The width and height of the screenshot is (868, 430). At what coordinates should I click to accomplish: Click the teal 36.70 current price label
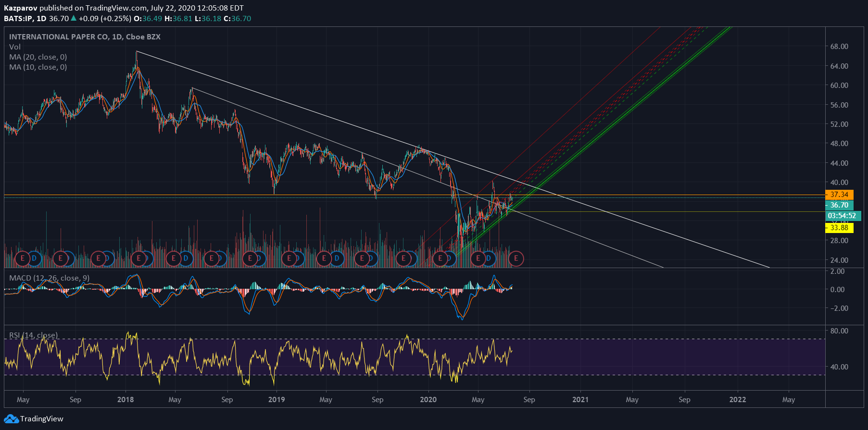coord(839,205)
